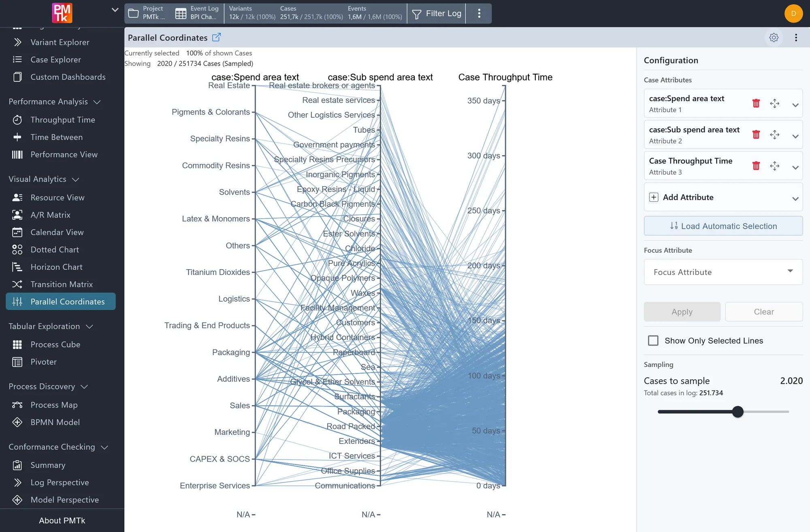810x532 pixels.
Task: Open Parallel Coordinates in a new window
Action: pyautogui.click(x=217, y=37)
